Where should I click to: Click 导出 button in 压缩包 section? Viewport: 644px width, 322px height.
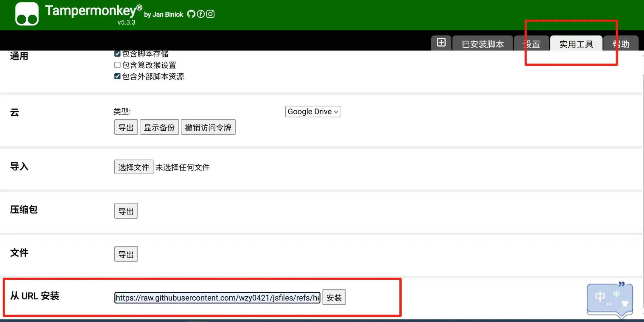pos(126,211)
